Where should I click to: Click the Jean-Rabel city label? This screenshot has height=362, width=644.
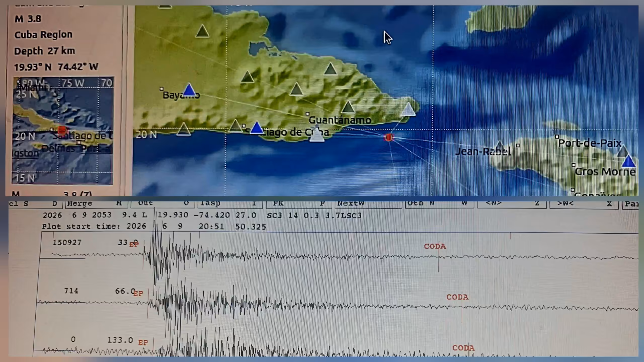coord(483,151)
